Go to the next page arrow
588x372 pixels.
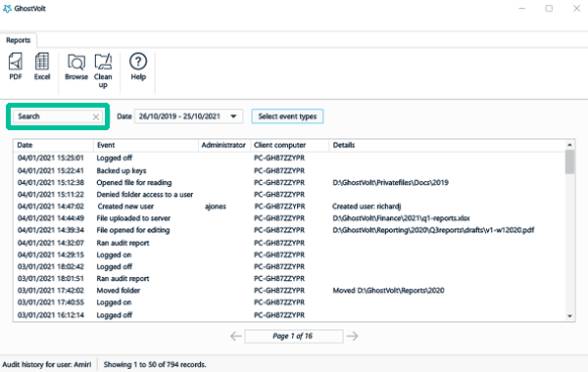click(352, 336)
